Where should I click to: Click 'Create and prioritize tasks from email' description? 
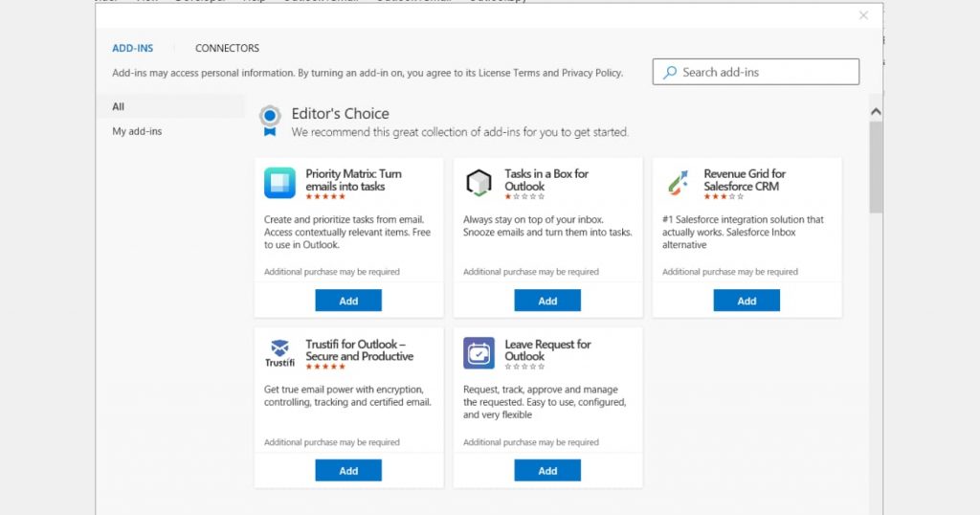tap(346, 232)
